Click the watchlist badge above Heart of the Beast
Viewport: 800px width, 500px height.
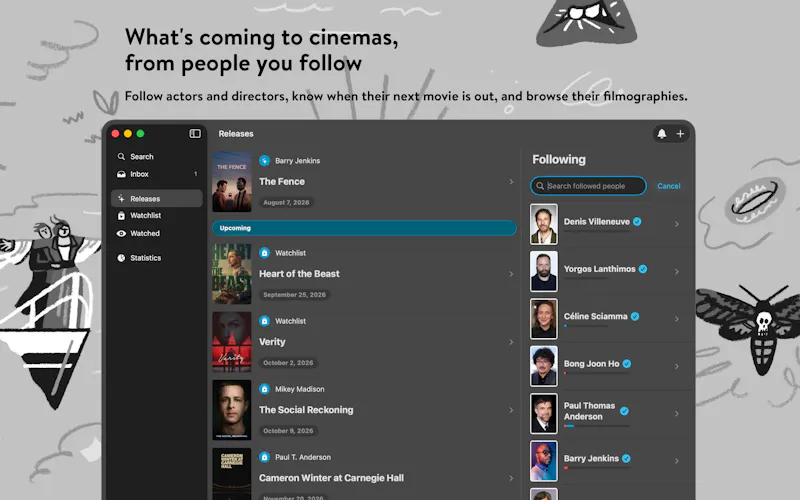(264, 253)
